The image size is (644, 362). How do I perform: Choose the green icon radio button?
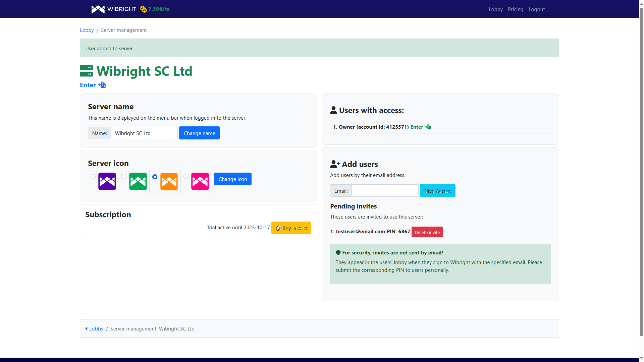click(x=124, y=176)
